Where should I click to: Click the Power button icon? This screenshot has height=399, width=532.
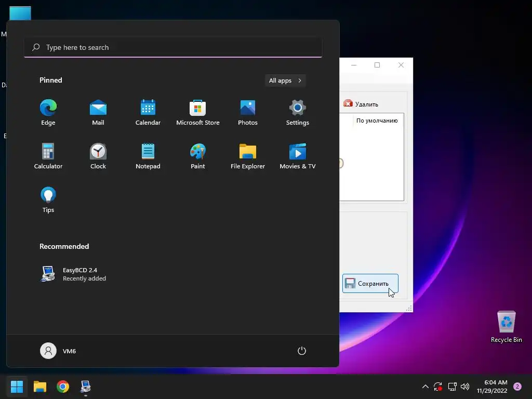(x=302, y=351)
